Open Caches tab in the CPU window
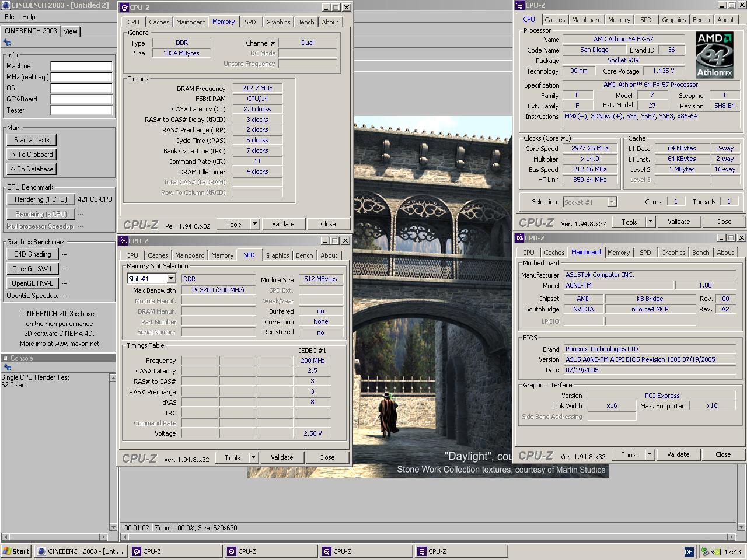Image resolution: width=747 pixels, height=560 pixels. (554, 20)
